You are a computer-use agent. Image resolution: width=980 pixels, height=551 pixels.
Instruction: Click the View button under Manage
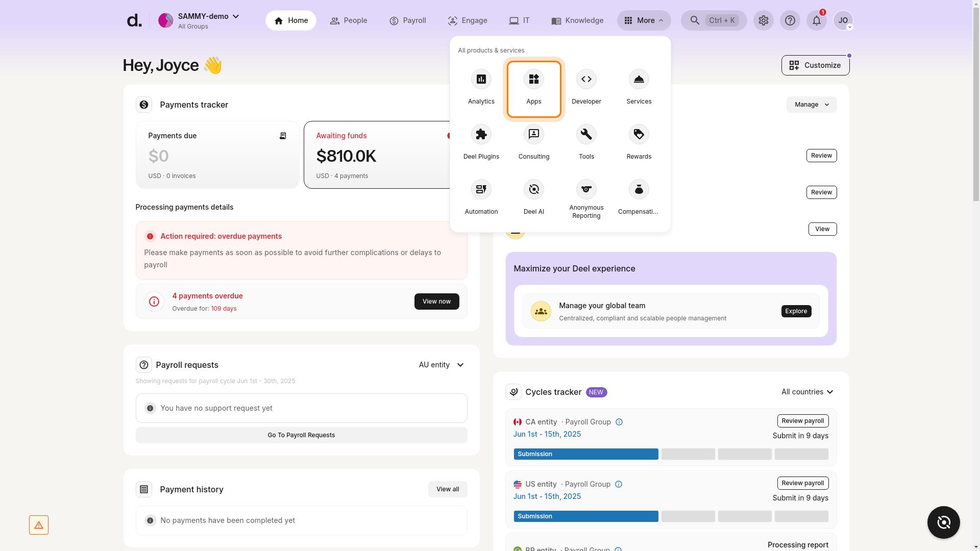point(822,229)
